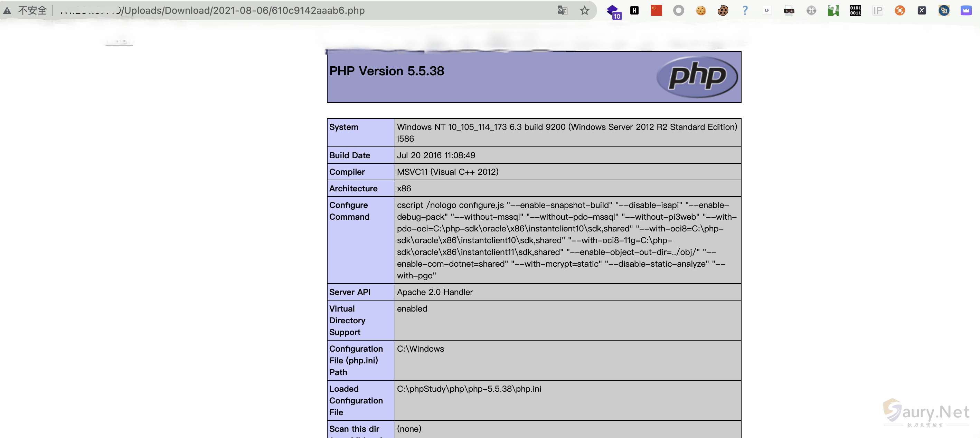Open the green question mark extension

point(833,10)
